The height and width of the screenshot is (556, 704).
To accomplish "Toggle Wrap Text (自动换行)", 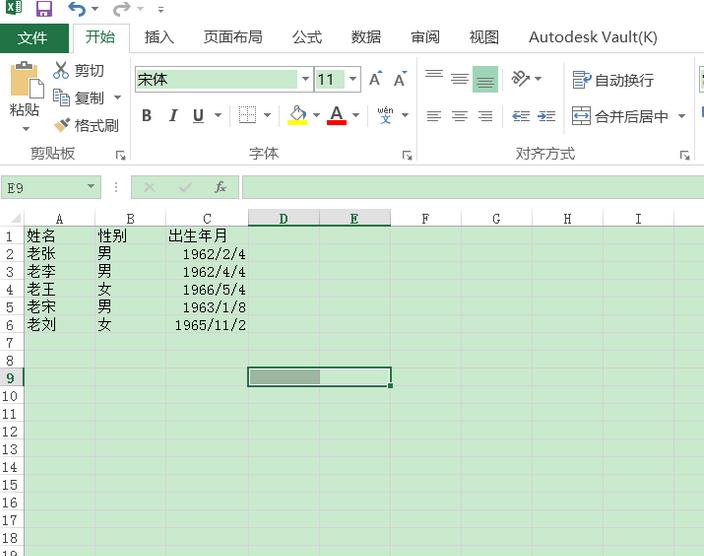I will click(x=582, y=80).
